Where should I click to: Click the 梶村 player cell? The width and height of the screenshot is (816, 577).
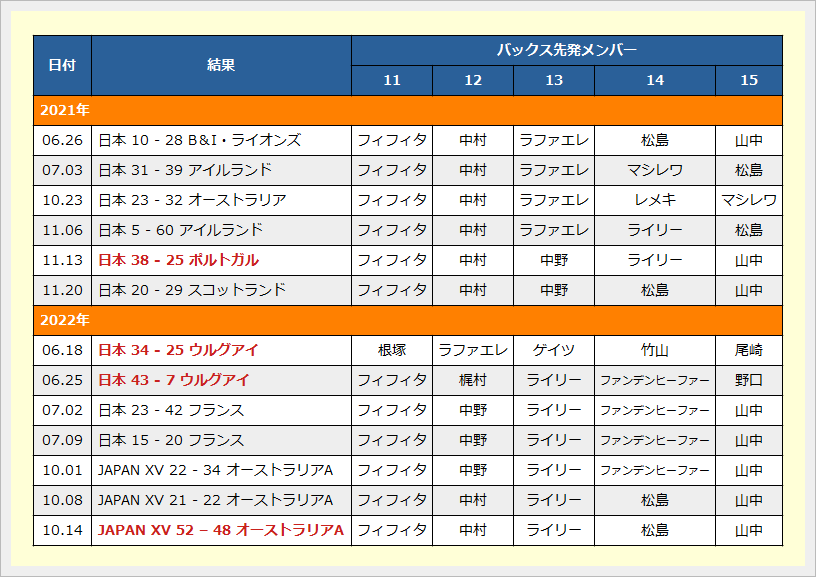click(x=473, y=380)
